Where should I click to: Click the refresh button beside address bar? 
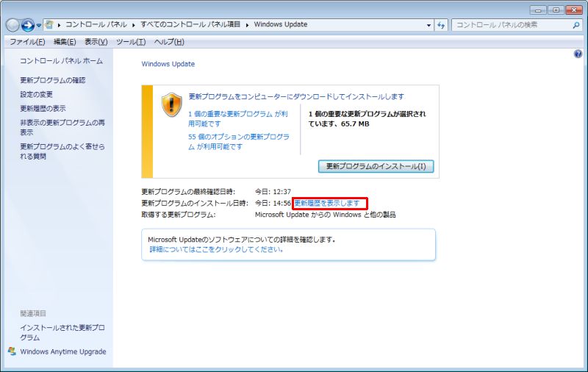pos(441,25)
